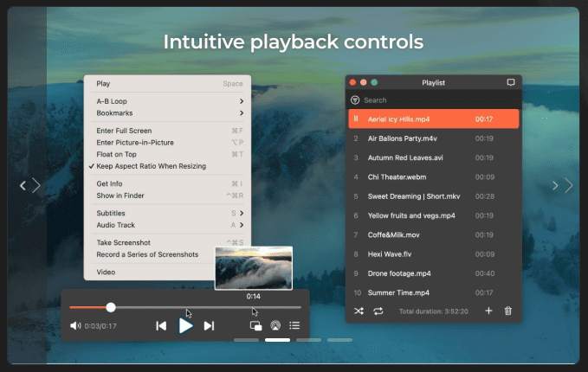Mute audio with the speaker icon
Screen dimensions: 588x372
pyautogui.click(x=75, y=325)
